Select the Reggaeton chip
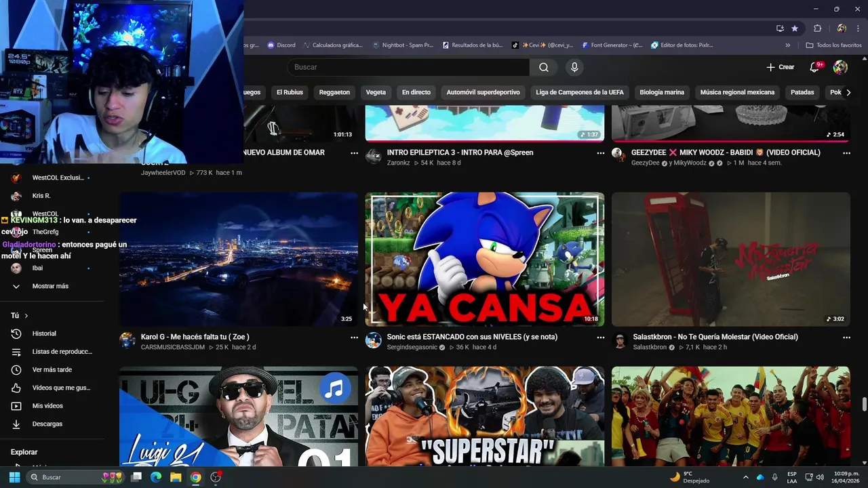The width and height of the screenshot is (868, 488). (334, 92)
